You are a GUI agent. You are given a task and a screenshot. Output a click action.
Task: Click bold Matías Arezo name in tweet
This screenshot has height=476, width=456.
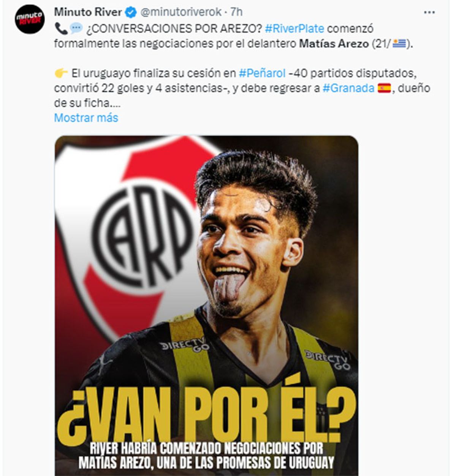click(x=334, y=44)
